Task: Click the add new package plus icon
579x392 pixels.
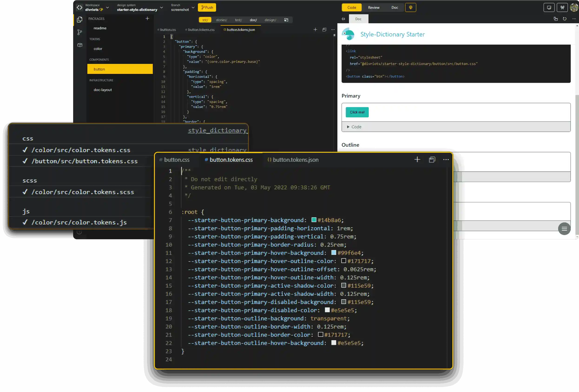Action: (x=147, y=18)
